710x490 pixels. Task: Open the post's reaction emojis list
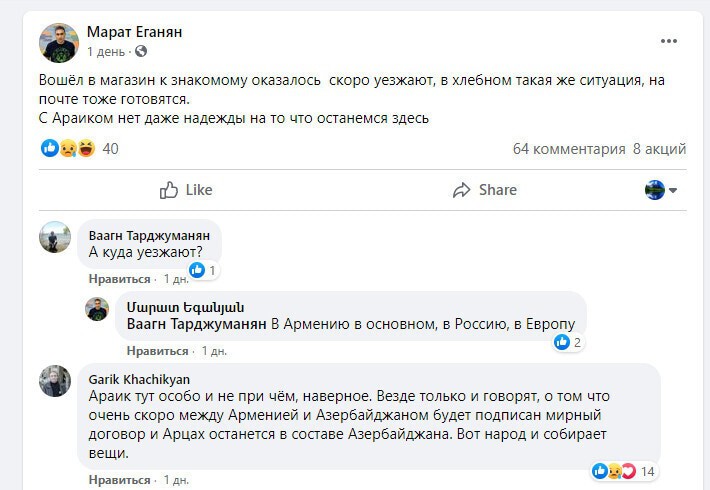click(x=67, y=148)
